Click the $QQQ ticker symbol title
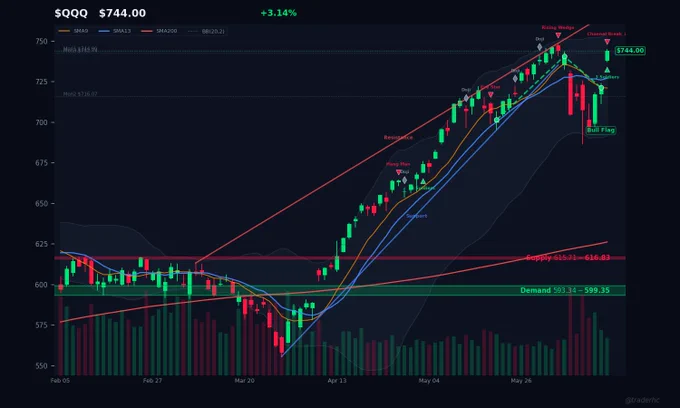The width and height of the screenshot is (680, 408). pos(71,13)
